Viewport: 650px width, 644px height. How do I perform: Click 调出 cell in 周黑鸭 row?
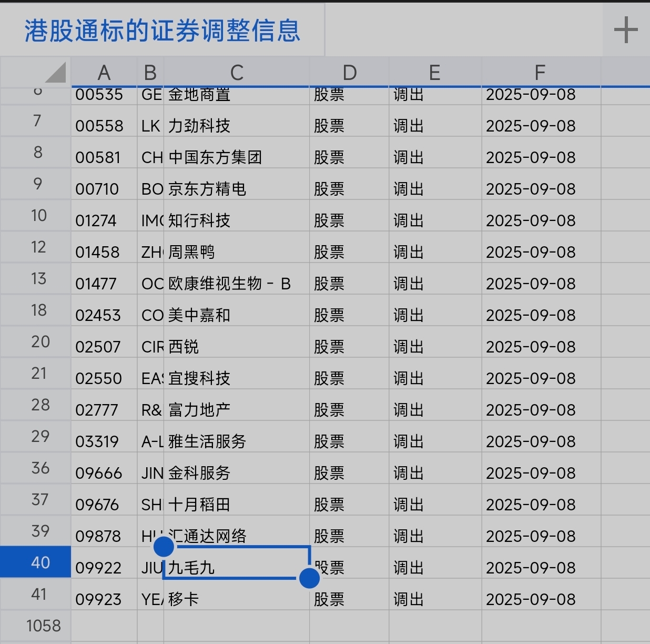coord(435,247)
